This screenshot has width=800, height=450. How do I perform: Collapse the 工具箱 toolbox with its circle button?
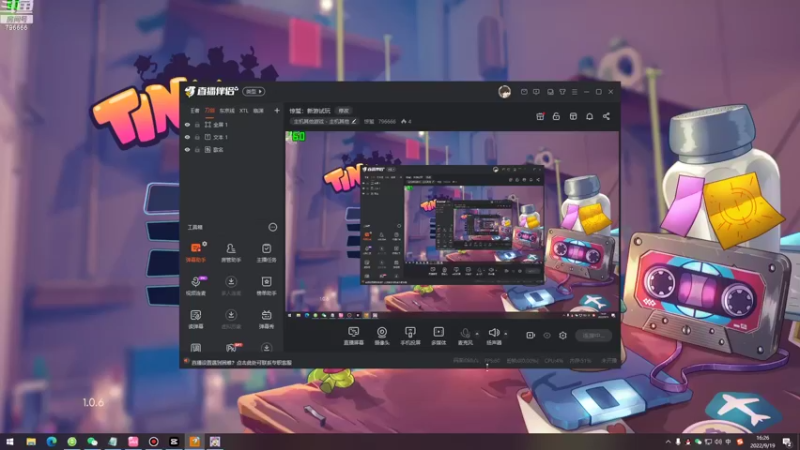click(273, 227)
